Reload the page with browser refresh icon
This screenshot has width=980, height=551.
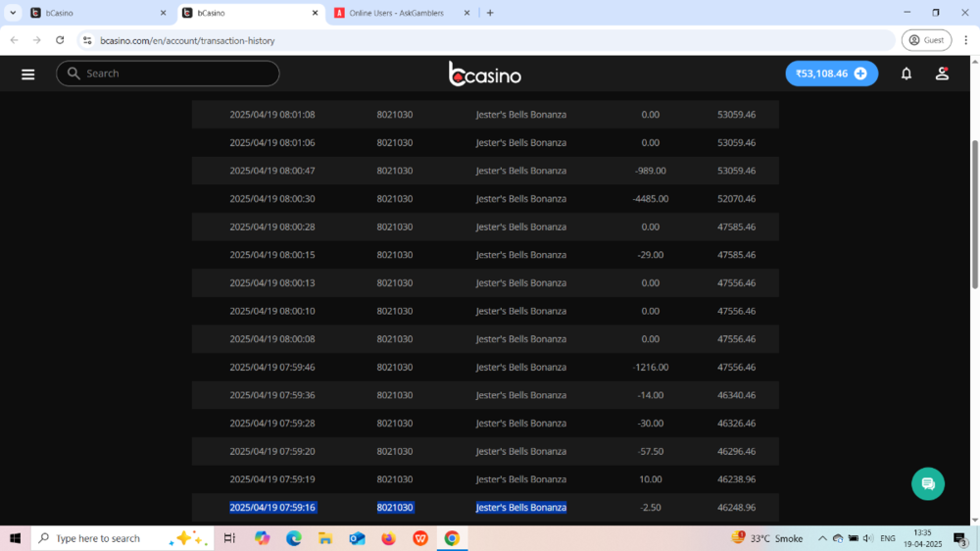[x=60, y=40]
